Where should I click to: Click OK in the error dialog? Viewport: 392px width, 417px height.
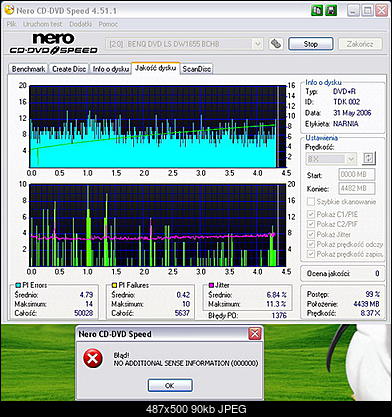tap(170, 385)
